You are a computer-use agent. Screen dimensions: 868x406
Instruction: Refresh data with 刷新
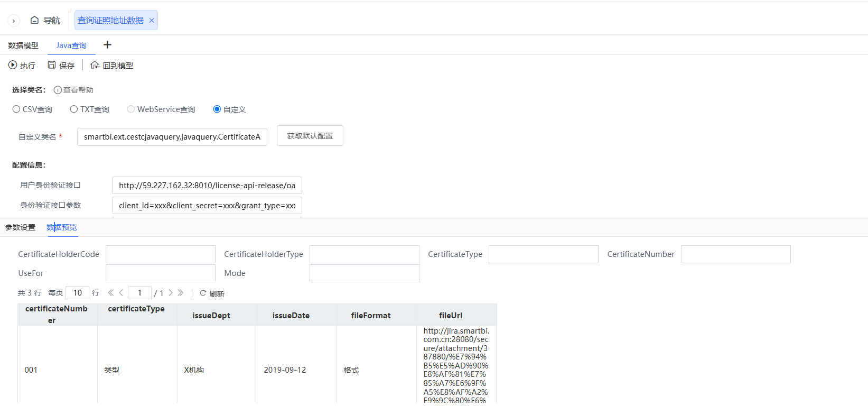click(212, 293)
